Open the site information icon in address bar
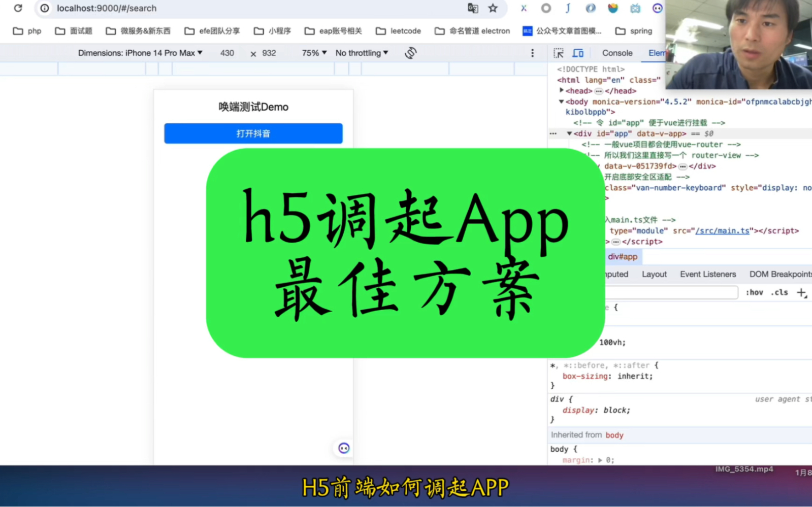The width and height of the screenshot is (812, 507). pyautogui.click(x=45, y=8)
